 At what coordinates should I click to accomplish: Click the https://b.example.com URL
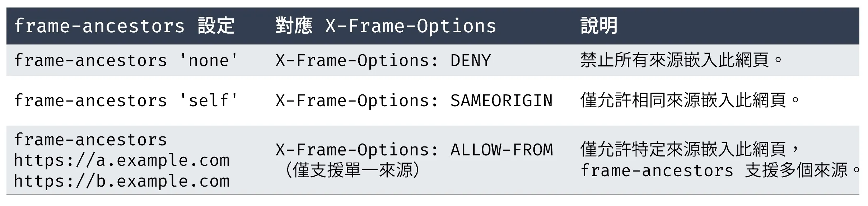coord(121,181)
